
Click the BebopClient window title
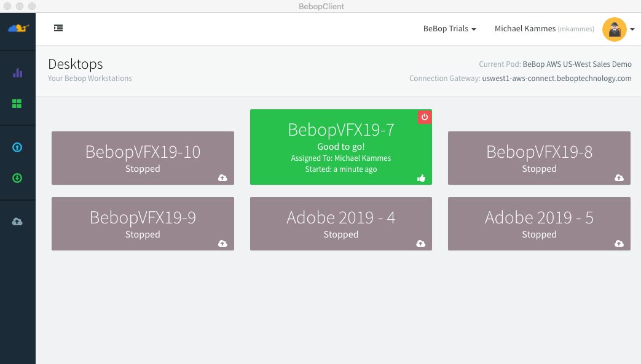[x=321, y=6]
